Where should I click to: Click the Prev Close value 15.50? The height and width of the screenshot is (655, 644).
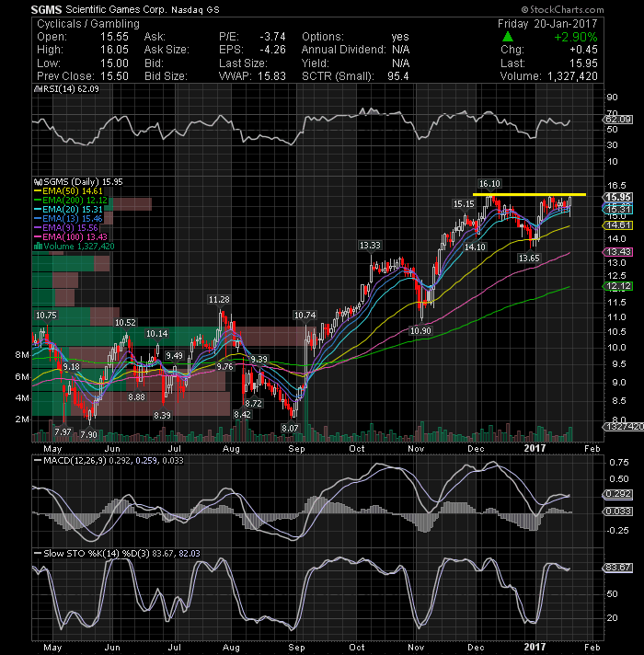click(114, 76)
